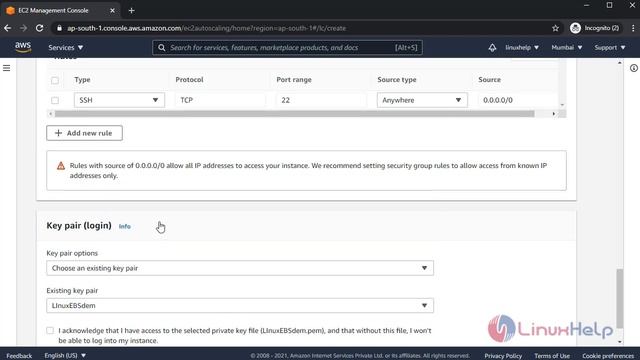
Task: Open the Existing key pair dropdown
Action: 240,305
